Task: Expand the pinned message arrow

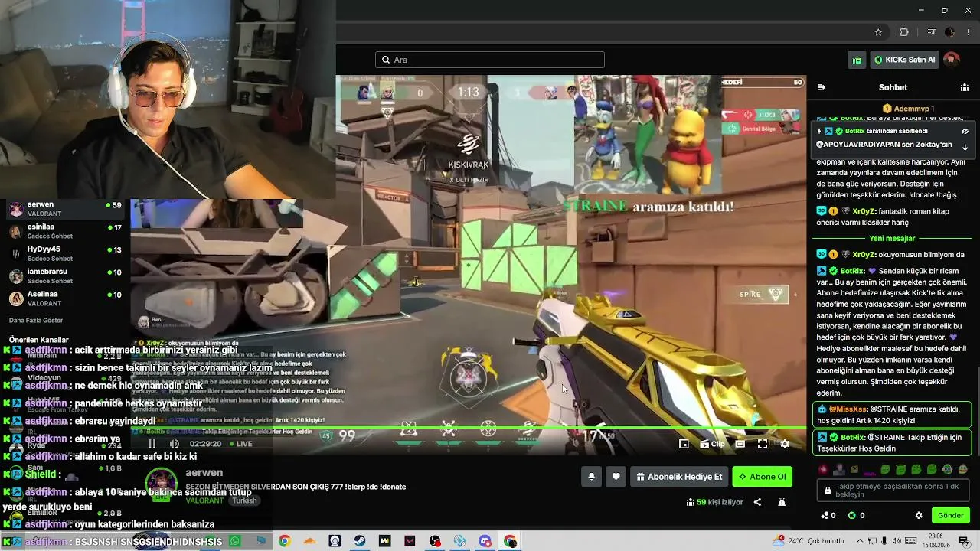Action: point(965,147)
